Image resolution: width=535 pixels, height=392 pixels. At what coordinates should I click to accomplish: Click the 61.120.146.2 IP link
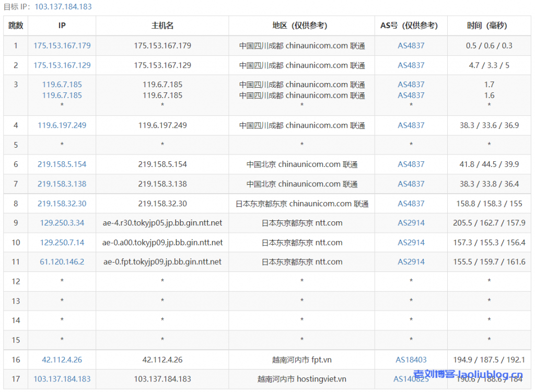(62, 262)
